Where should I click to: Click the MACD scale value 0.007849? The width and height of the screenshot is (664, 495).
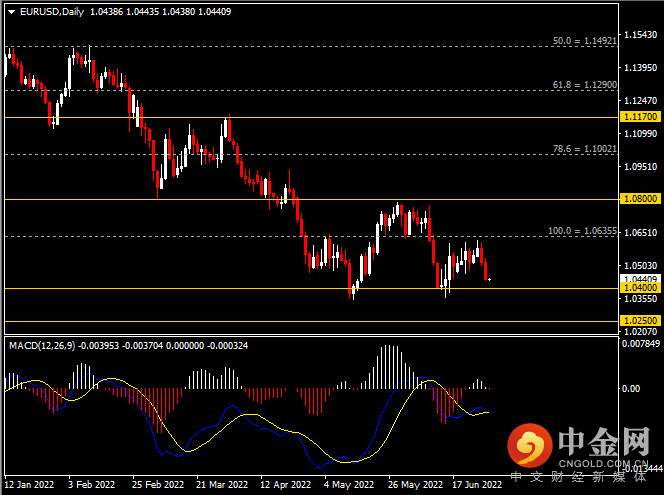coord(641,343)
